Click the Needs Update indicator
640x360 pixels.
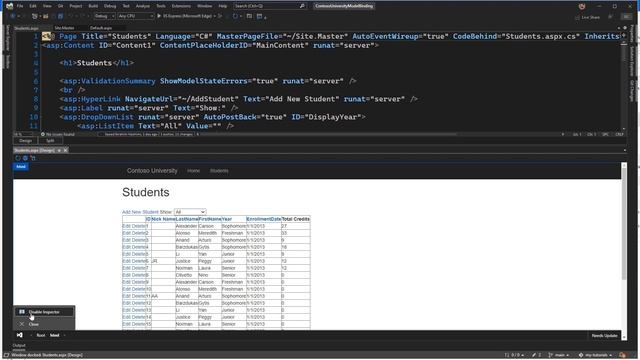tap(604, 336)
